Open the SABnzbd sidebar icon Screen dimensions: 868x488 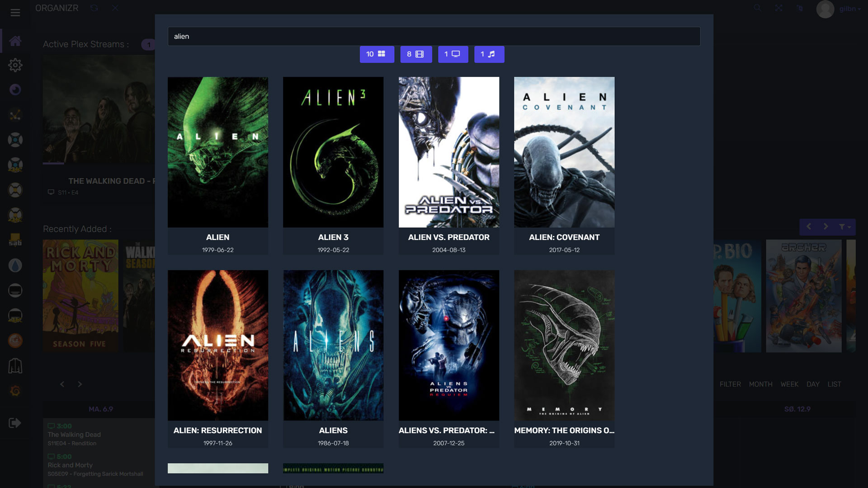[x=15, y=240]
